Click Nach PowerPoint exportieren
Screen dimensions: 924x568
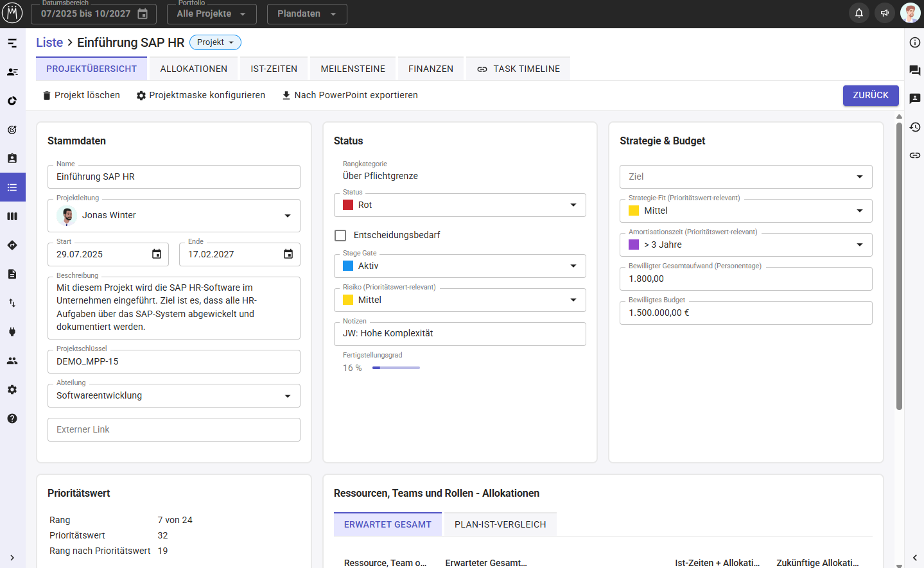[x=349, y=95]
